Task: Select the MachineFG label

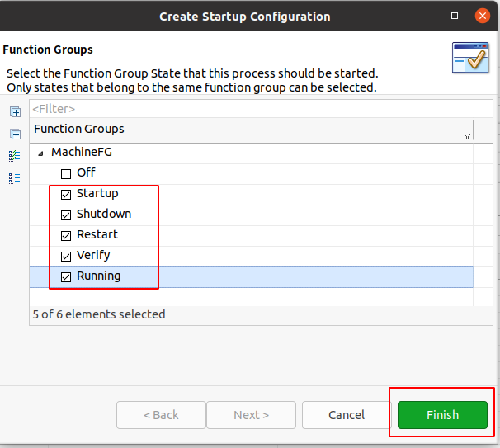Action: [82, 152]
